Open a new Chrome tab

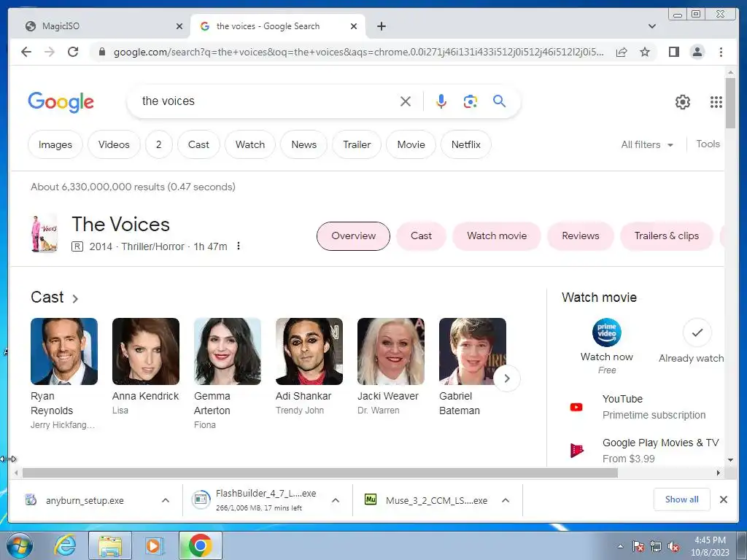[x=381, y=26]
